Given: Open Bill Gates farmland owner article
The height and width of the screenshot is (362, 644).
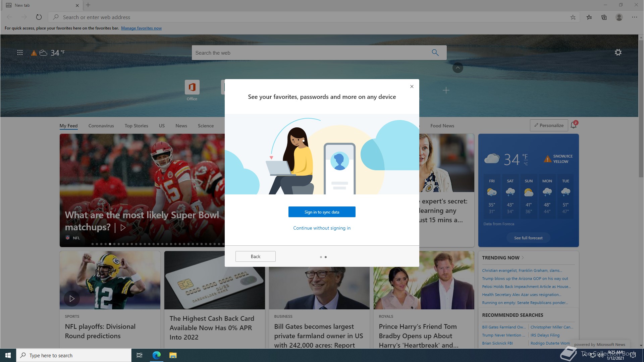Looking at the screenshot, I should pos(319,336).
